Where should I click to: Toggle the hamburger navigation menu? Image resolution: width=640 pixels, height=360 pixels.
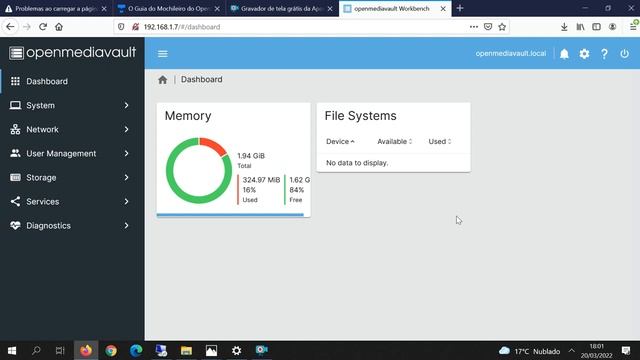(x=163, y=53)
